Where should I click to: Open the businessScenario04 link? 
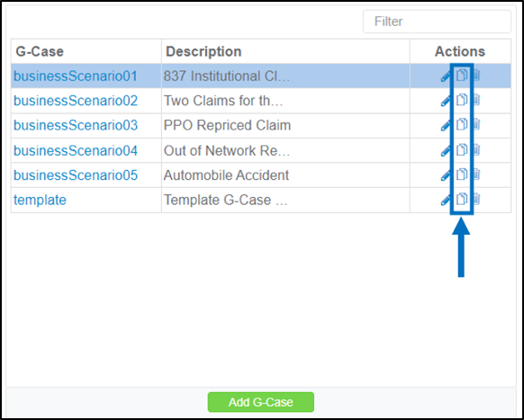coord(76,150)
